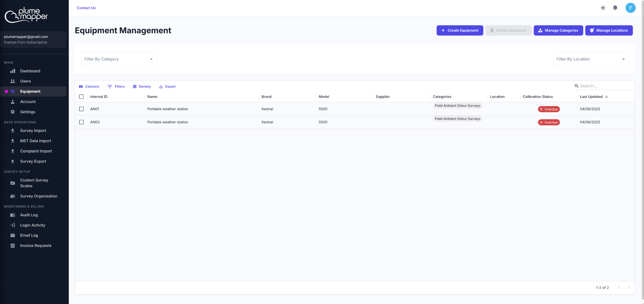
Task: Sort by the Calibration Status column header
Action: [538, 97]
